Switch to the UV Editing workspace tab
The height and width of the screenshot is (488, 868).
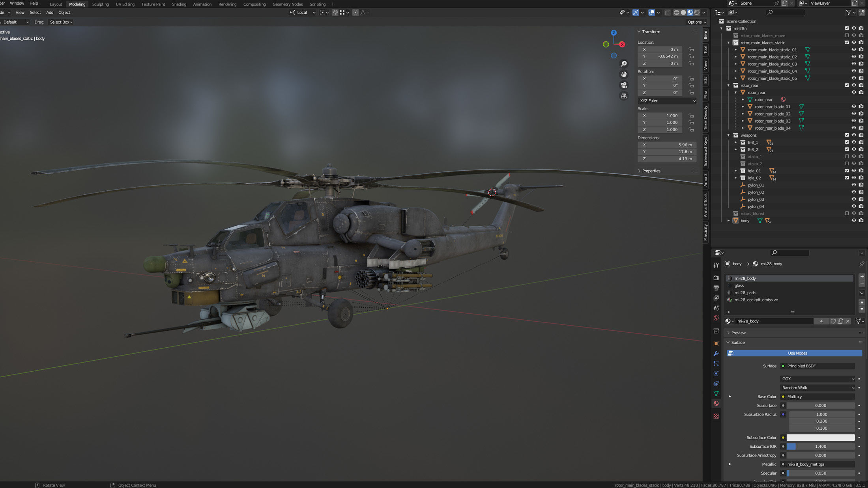[x=125, y=4]
